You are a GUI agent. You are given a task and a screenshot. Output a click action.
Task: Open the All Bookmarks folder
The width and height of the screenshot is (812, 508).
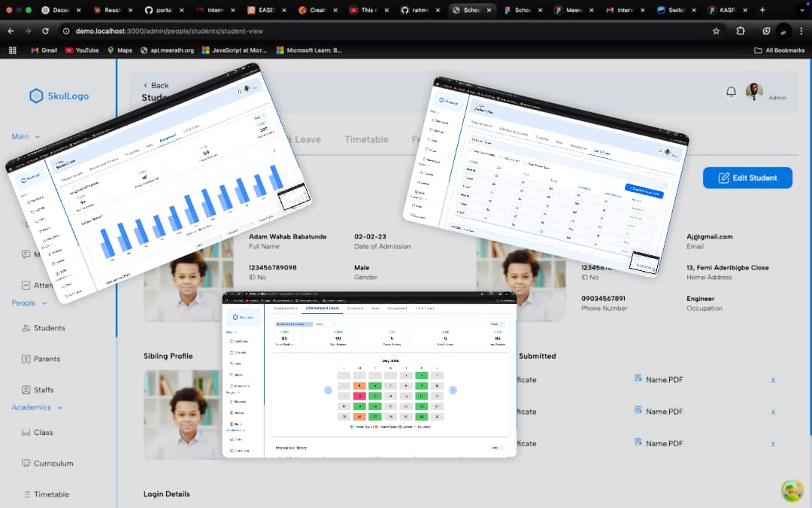click(x=780, y=50)
